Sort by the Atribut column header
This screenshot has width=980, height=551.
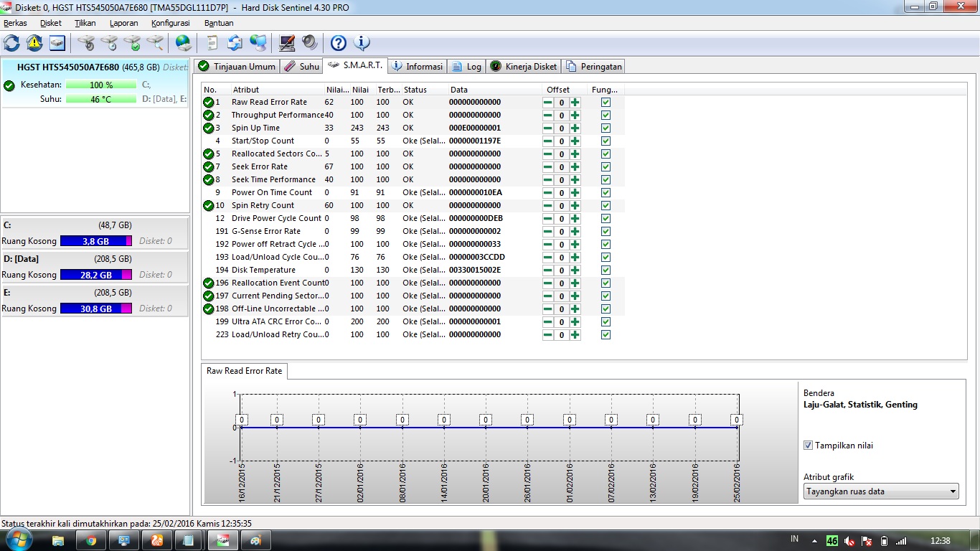[277, 90]
